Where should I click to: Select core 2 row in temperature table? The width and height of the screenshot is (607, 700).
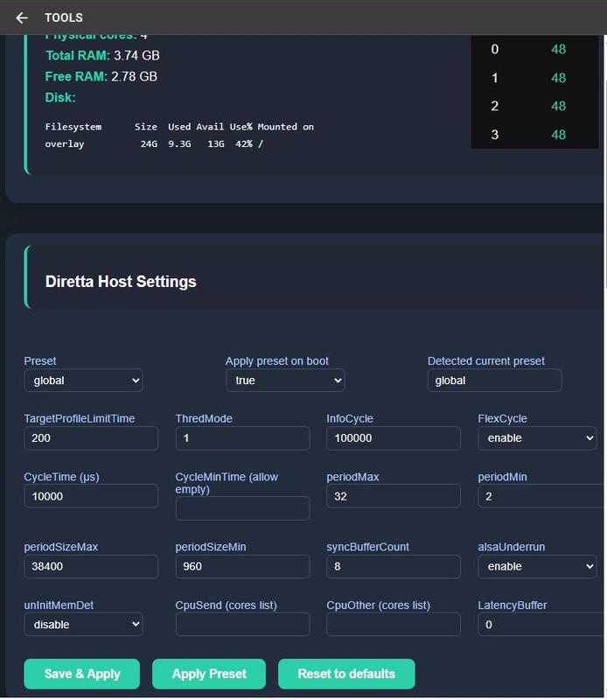(534, 106)
